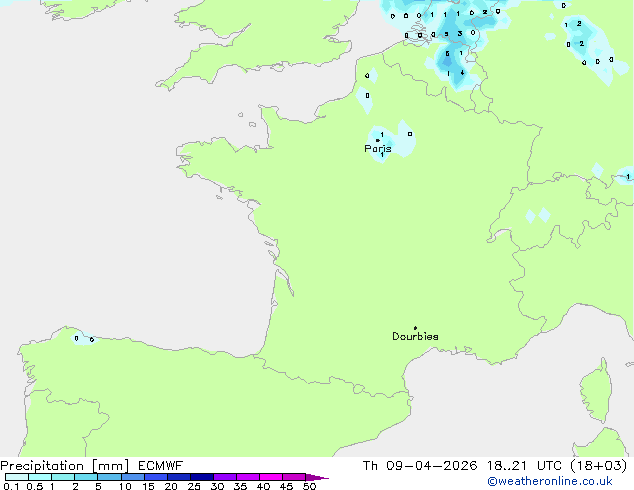Click the small rain patch on Spain's north coast
Screen dimensions: 634x490
(83, 338)
